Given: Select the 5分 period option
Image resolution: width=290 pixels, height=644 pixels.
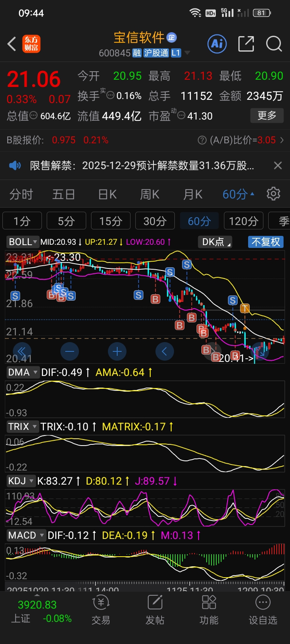Looking at the screenshot, I should pyautogui.click(x=66, y=221).
